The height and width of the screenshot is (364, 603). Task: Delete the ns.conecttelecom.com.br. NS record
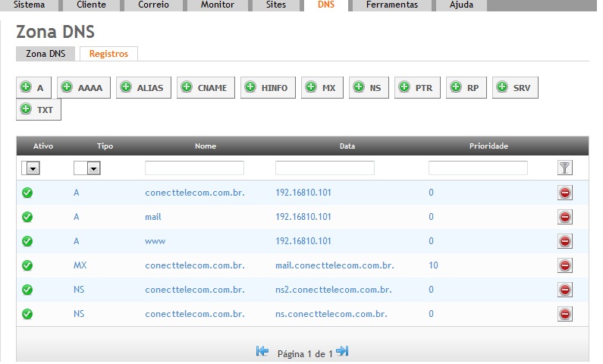(565, 314)
